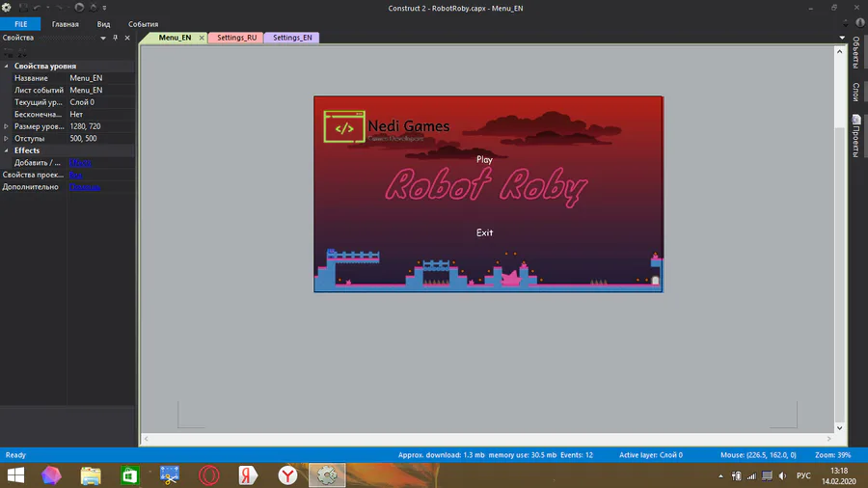Viewport: 868px width, 488px height.
Task: Open the FILE menu
Action: pos(20,24)
